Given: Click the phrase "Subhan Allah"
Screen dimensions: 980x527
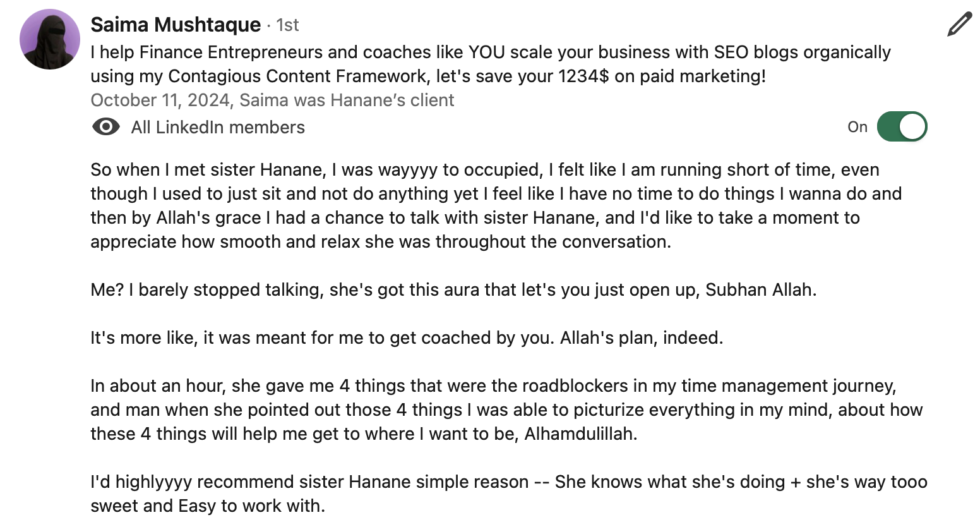Looking at the screenshot, I should [x=760, y=290].
